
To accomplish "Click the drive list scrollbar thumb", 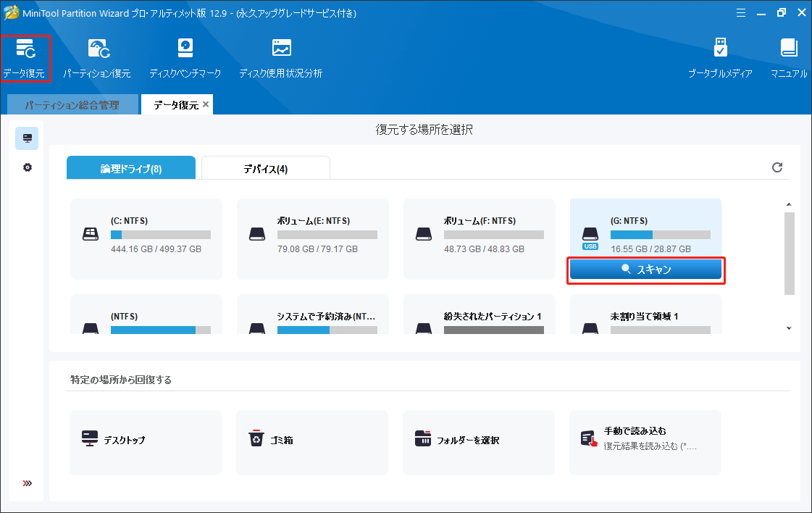I will pyautogui.click(x=790, y=254).
